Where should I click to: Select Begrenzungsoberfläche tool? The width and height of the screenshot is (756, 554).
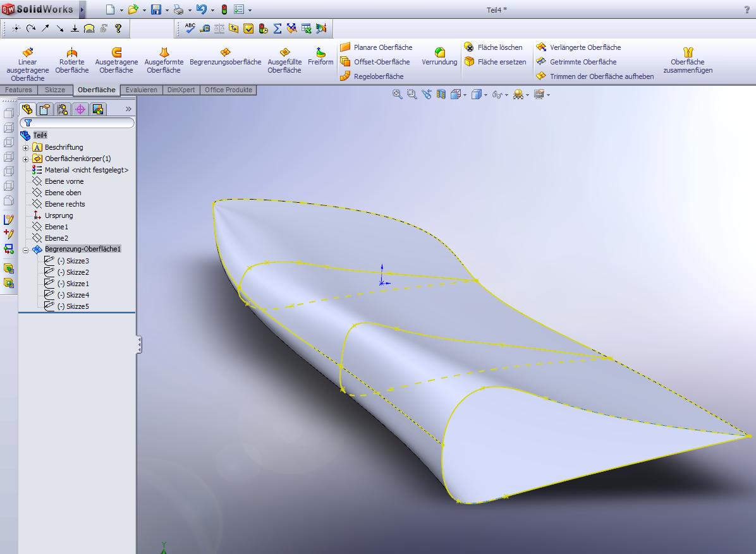pos(225,56)
